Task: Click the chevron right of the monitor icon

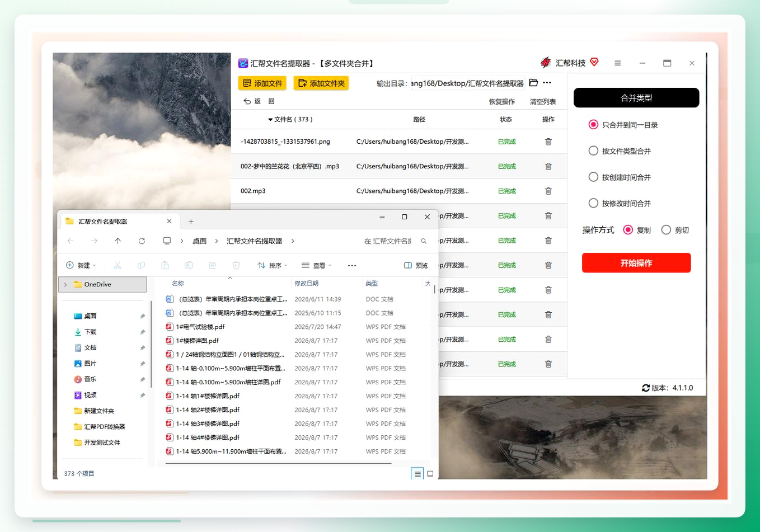Action: (182, 241)
